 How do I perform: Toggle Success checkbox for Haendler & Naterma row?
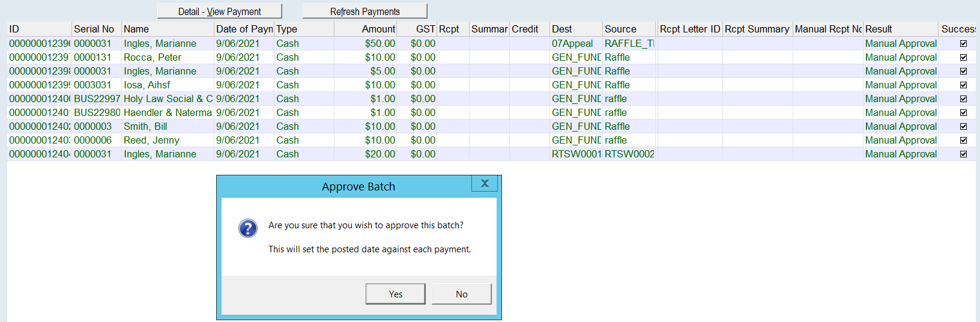coord(963,112)
